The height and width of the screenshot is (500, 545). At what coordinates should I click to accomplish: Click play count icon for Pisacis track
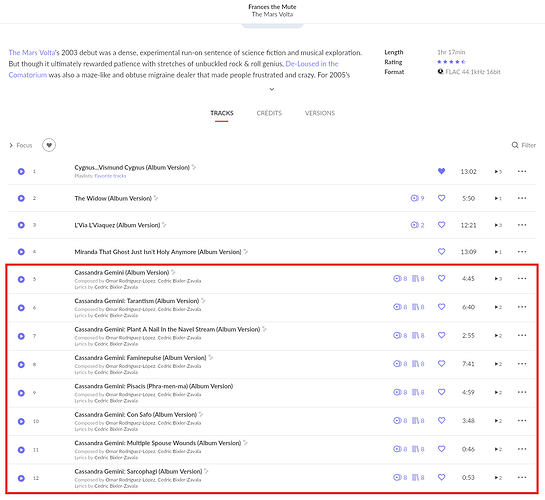click(498, 392)
